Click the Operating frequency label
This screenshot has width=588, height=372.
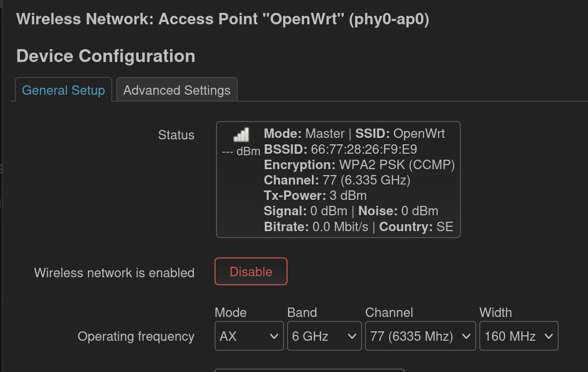click(x=136, y=336)
